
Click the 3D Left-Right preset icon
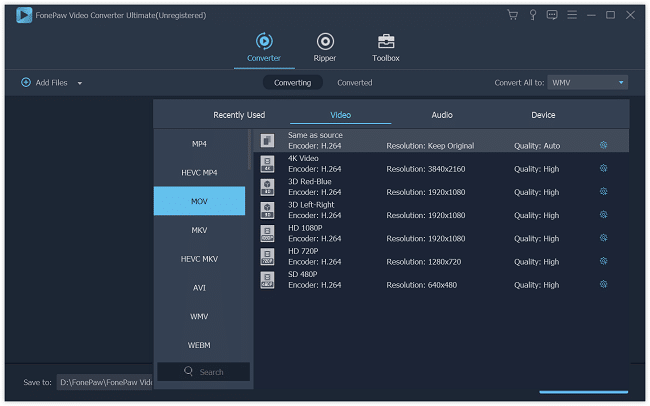[267, 210]
